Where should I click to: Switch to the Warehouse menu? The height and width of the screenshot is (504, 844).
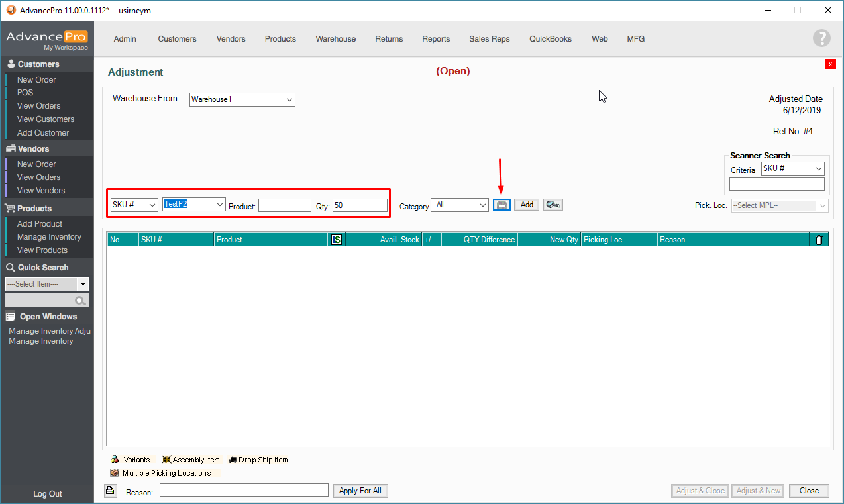click(x=335, y=39)
